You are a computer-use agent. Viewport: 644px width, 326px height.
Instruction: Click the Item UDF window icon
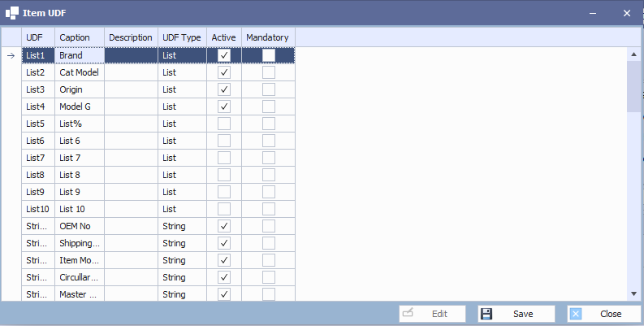(12, 14)
